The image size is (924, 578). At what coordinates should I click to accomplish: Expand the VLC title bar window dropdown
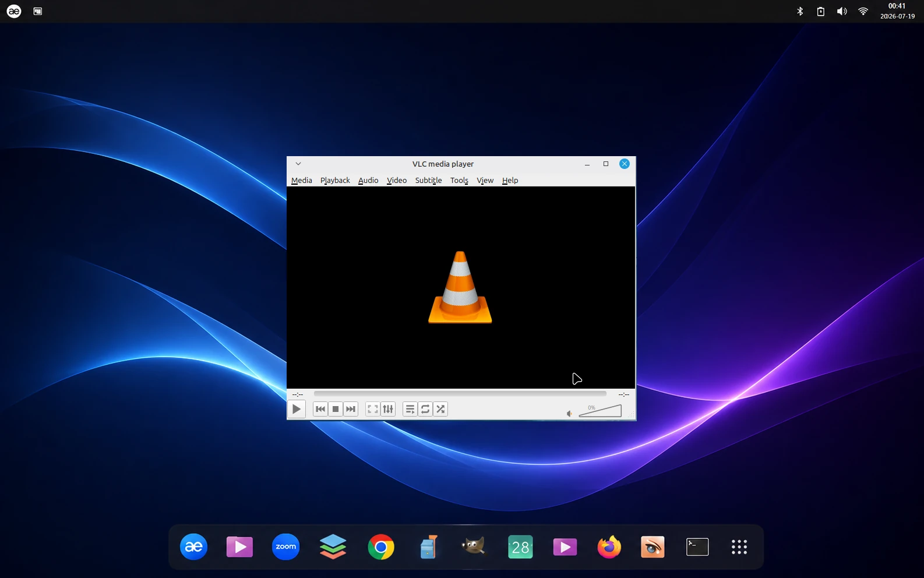pos(298,164)
